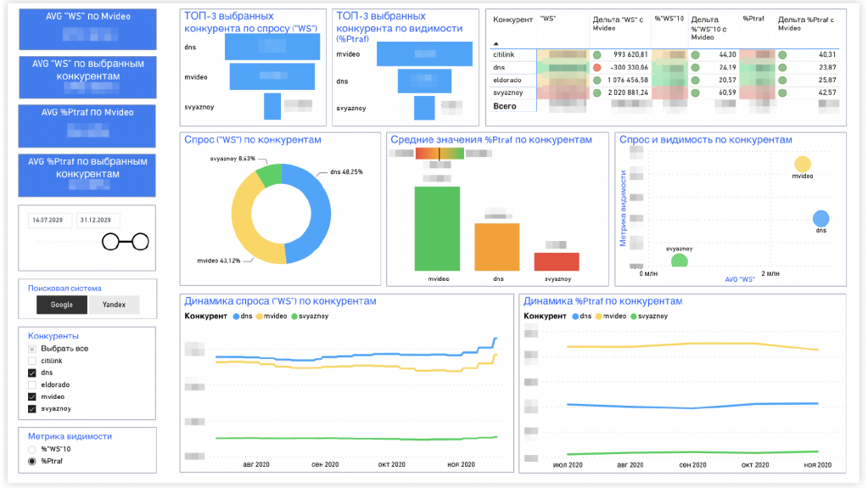This screenshot has height=488, width=868.
Task: Click right handle of date range slider
Action: click(x=140, y=242)
